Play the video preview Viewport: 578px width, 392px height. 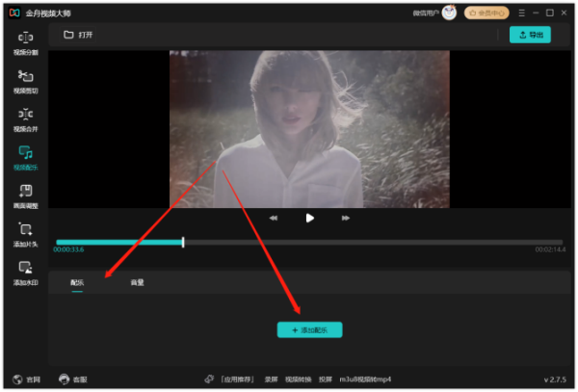pyautogui.click(x=309, y=218)
